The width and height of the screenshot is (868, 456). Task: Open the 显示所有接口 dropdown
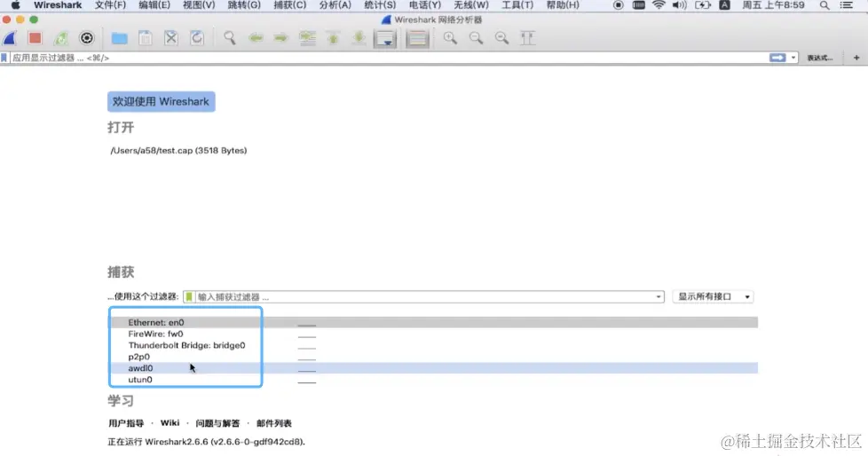714,296
